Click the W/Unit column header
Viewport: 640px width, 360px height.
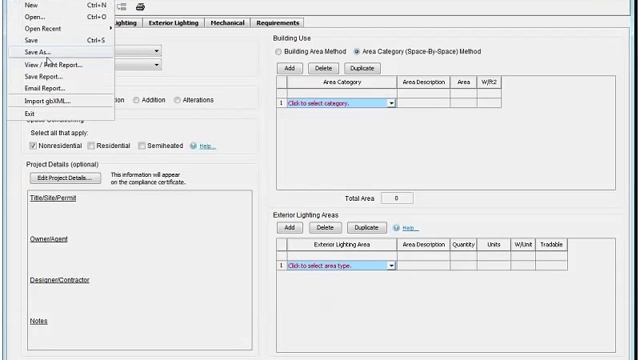(x=523, y=244)
